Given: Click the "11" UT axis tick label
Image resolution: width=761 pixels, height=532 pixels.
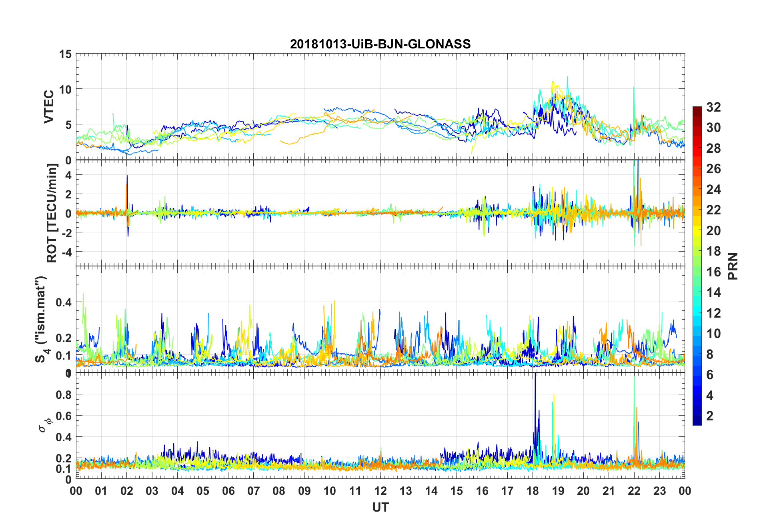Looking at the screenshot, I should tap(355, 491).
